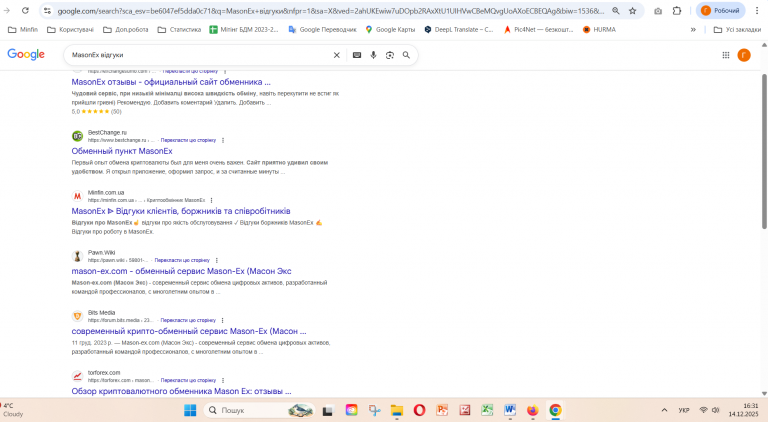The height and width of the screenshot is (422, 768).
Task: Expand hidden bookmarks with double chevron
Action: click(693, 29)
